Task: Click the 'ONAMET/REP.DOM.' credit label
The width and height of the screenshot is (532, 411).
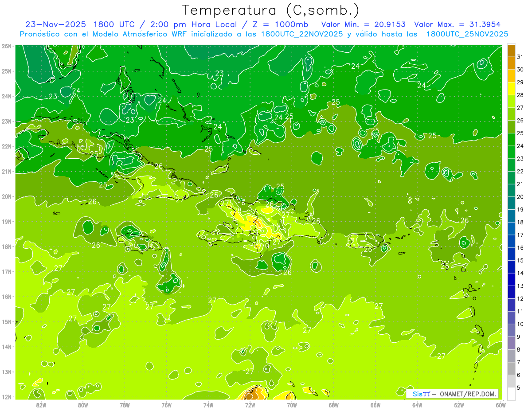Action: click(469, 394)
